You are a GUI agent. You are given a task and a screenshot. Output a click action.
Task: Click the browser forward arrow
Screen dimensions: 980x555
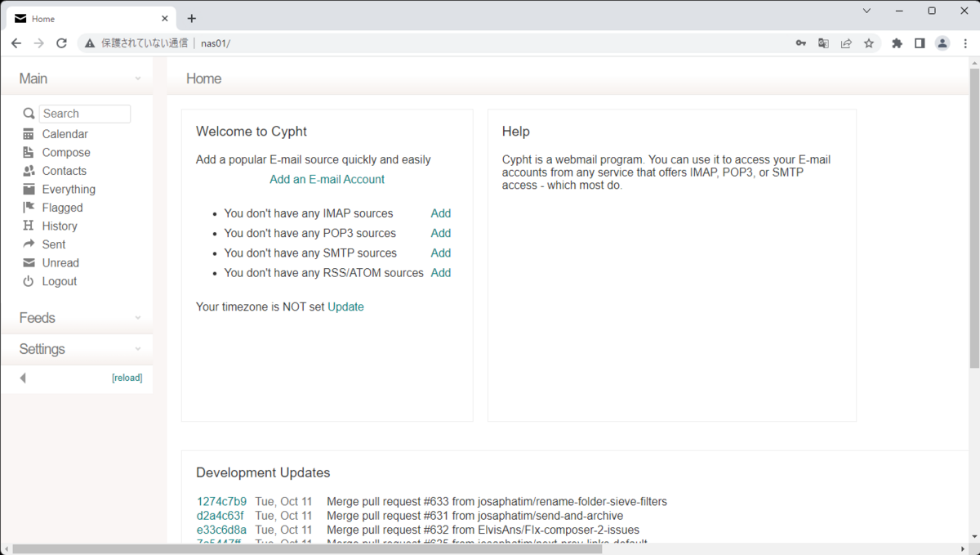(38, 43)
